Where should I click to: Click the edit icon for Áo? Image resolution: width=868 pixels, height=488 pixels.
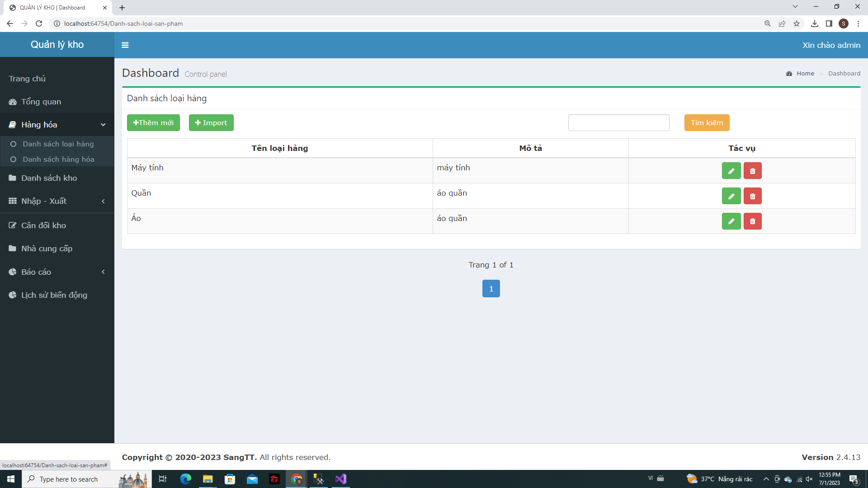pyautogui.click(x=730, y=221)
